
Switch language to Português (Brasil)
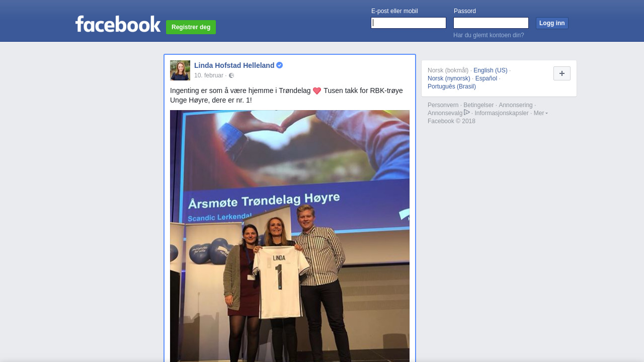[x=452, y=86]
